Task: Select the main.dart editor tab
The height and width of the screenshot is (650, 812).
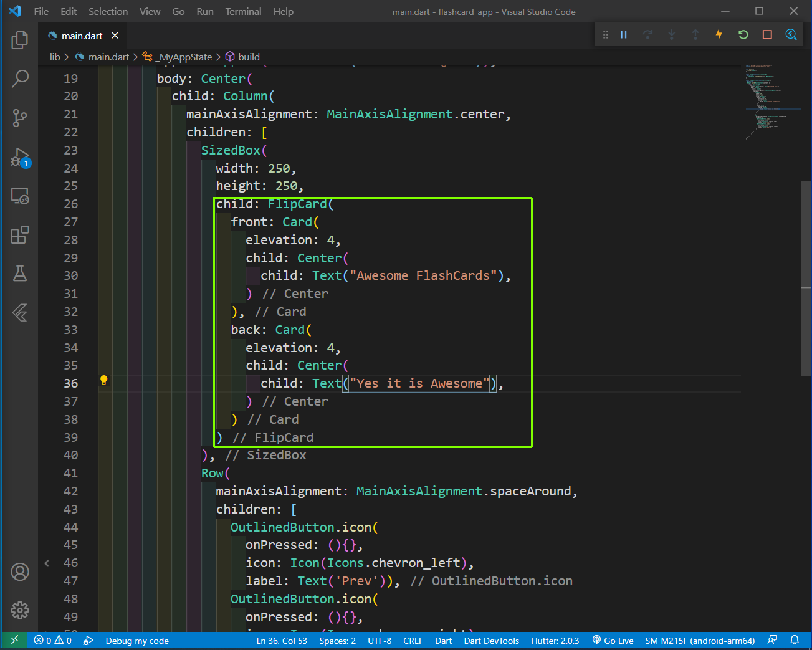Action: pos(81,36)
